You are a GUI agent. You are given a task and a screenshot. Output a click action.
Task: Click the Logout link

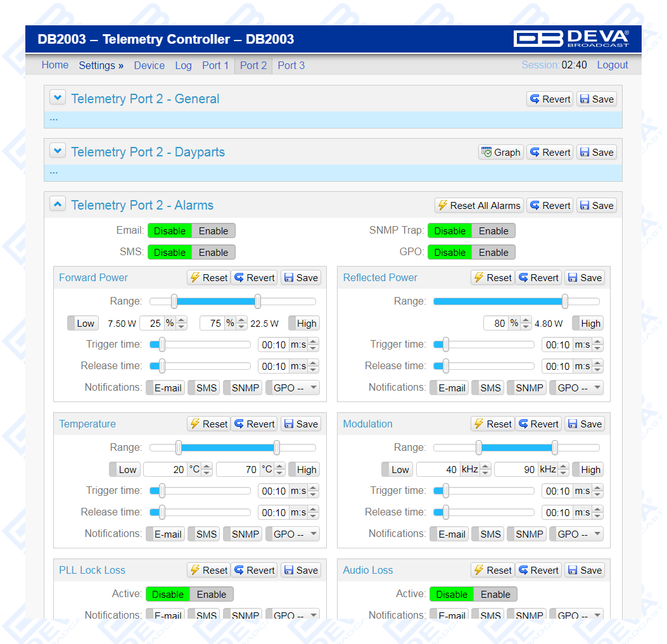tap(612, 65)
